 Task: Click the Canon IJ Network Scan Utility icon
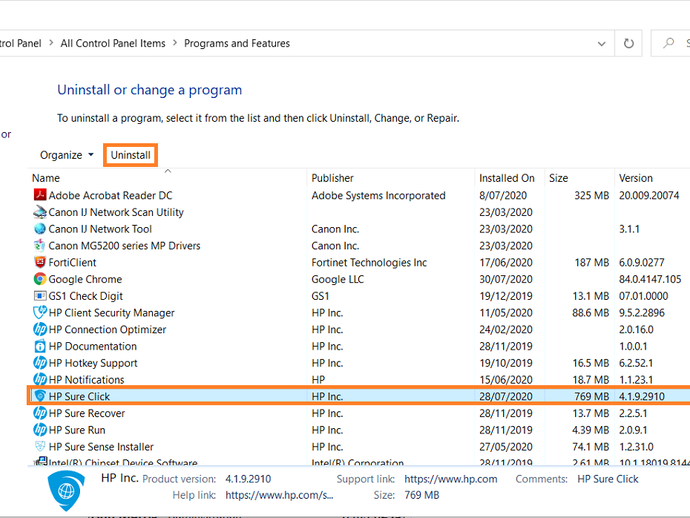coord(40,212)
